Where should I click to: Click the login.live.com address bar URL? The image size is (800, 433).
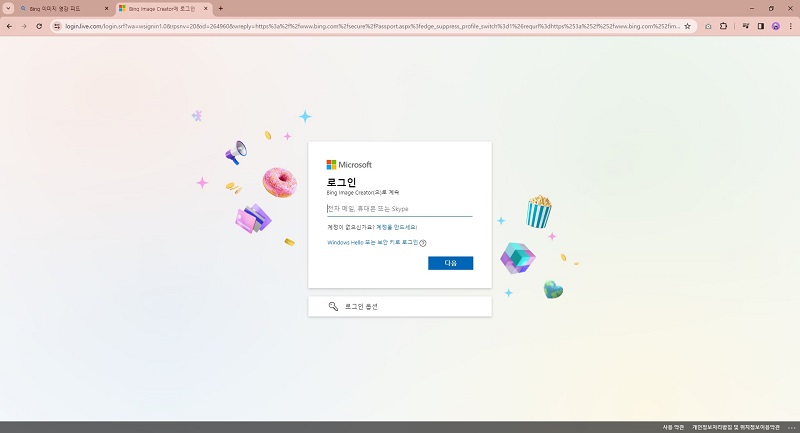pyautogui.click(x=372, y=26)
